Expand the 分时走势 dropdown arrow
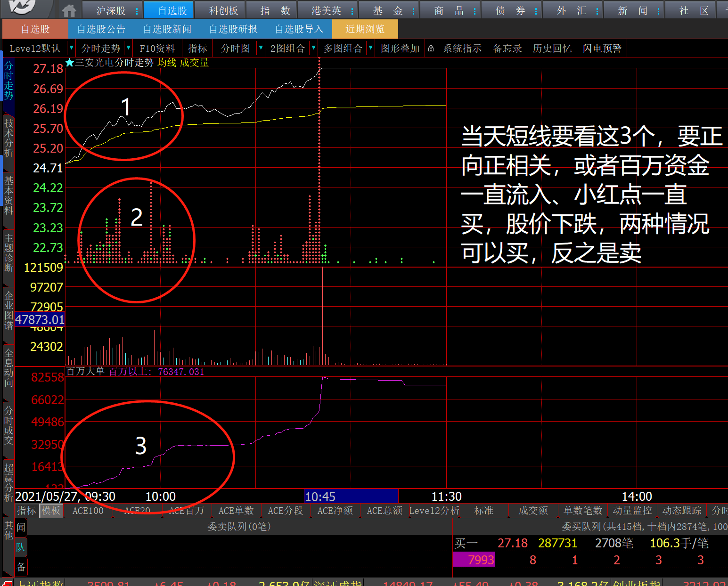 click(128, 48)
